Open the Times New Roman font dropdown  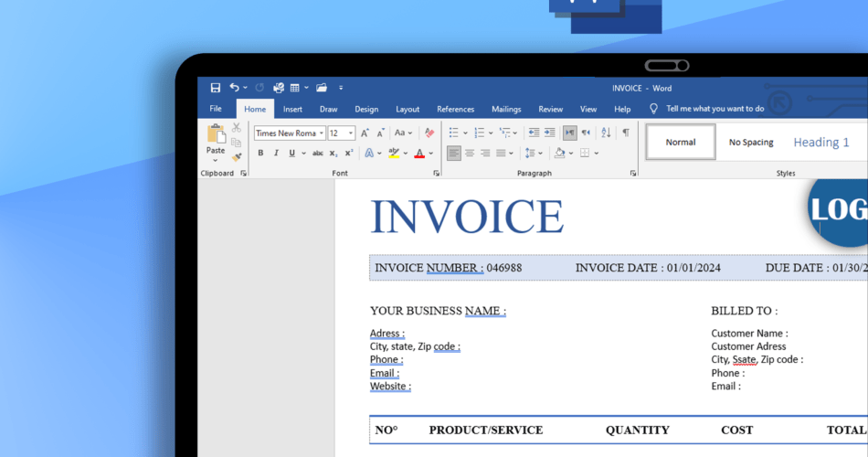click(321, 133)
